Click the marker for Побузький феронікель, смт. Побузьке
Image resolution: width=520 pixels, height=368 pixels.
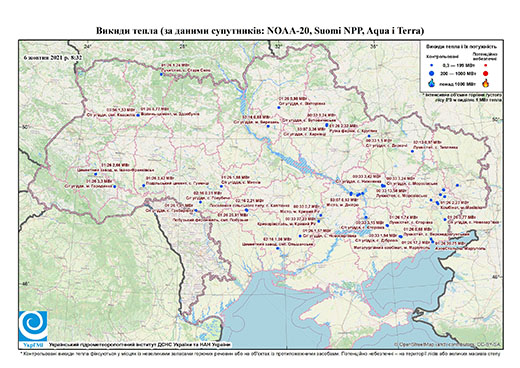tap(246, 210)
